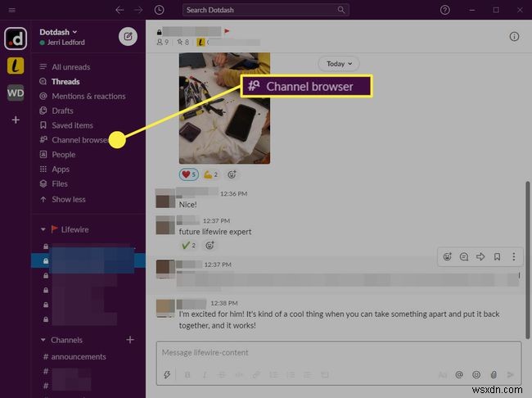This screenshot has height=398, width=532.
Task: Add a channel with plus button
Action: tap(130, 340)
